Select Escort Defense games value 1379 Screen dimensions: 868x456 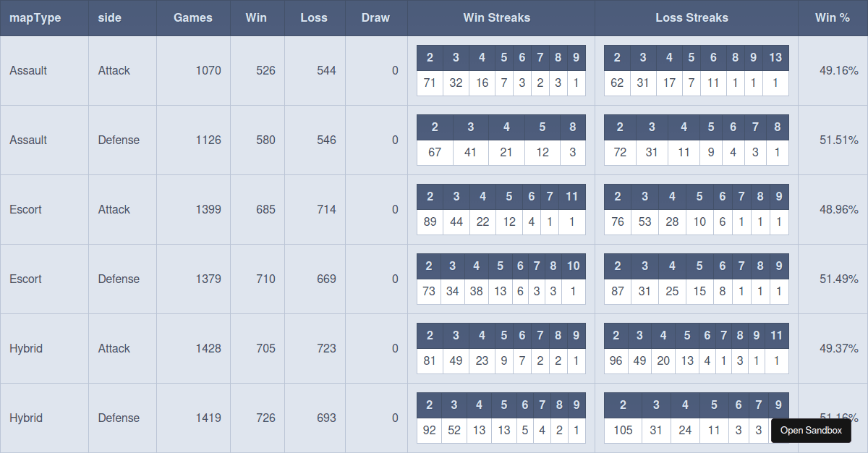tap(208, 279)
